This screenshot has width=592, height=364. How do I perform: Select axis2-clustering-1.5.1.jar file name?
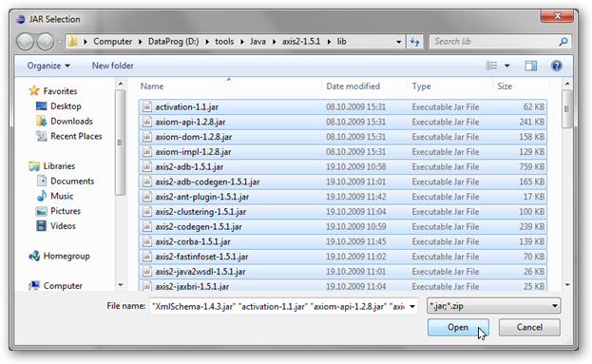pos(201,211)
